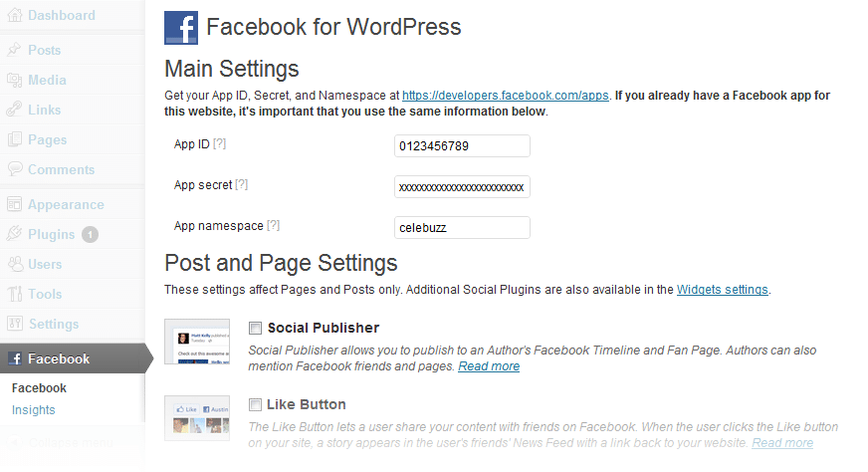Open the Insights submenu item
The height and width of the screenshot is (472, 868).
(x=34, y=410)
